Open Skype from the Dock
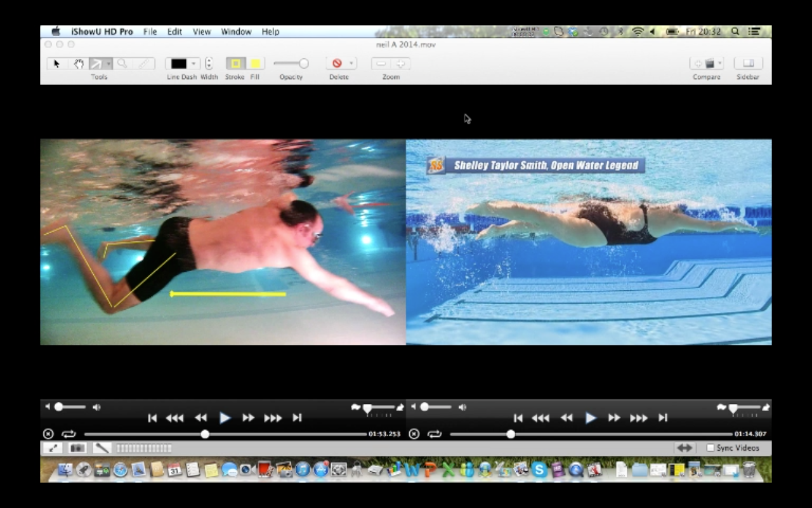Viewport: 812px width, 508px height. 540,470
